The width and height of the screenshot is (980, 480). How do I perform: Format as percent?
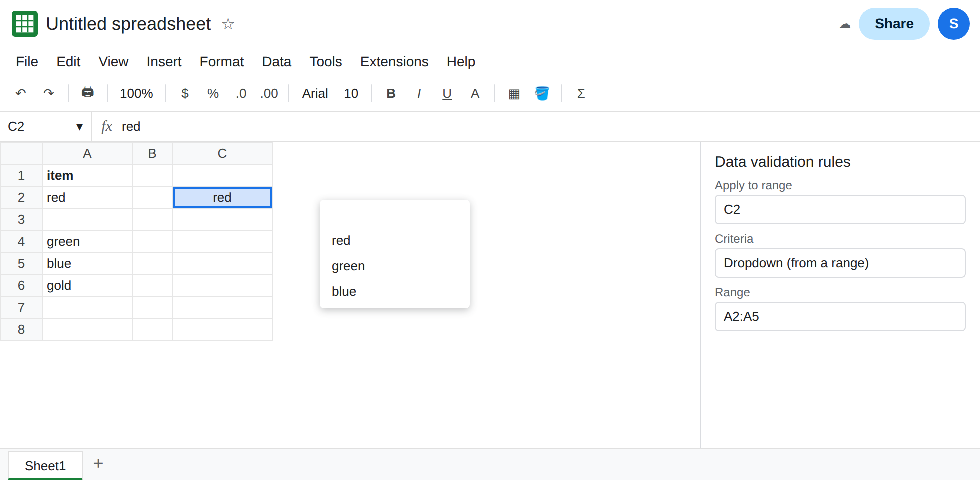tap(213, 93)
